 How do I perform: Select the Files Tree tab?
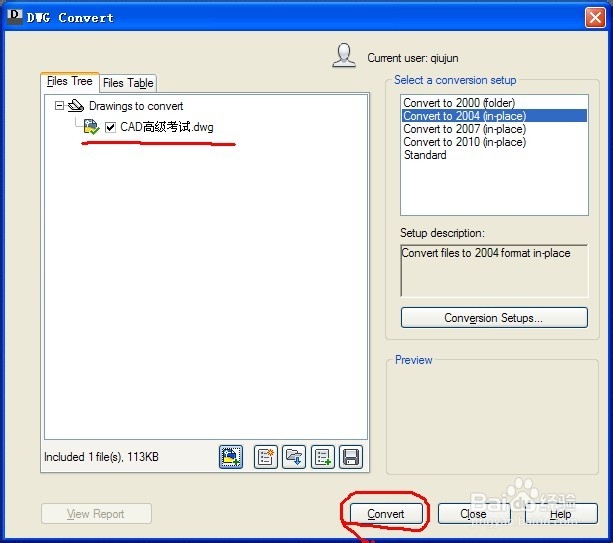[x=70, y=81]
